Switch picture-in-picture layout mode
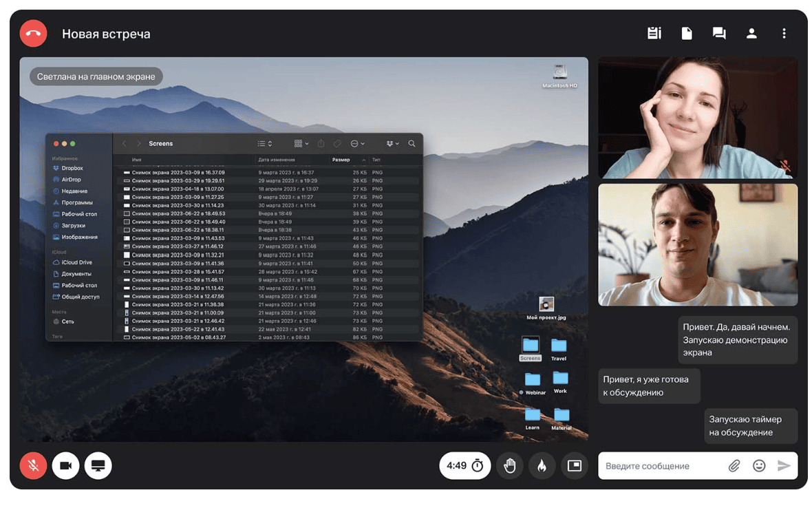Image resolution: width=812 pixels, height=508 pixels. coord(575,466)
